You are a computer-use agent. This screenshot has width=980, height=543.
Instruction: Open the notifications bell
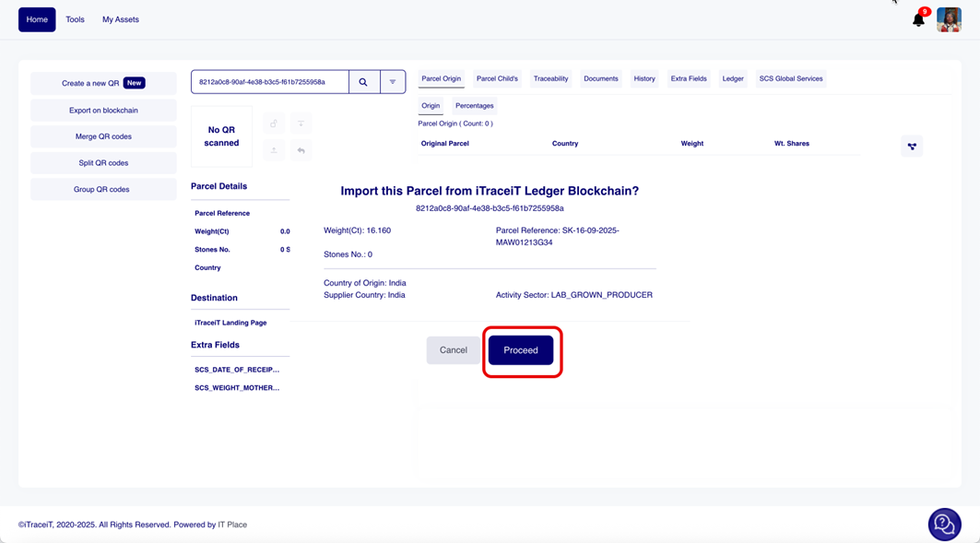pyautogui.click(x=918, y=19)
